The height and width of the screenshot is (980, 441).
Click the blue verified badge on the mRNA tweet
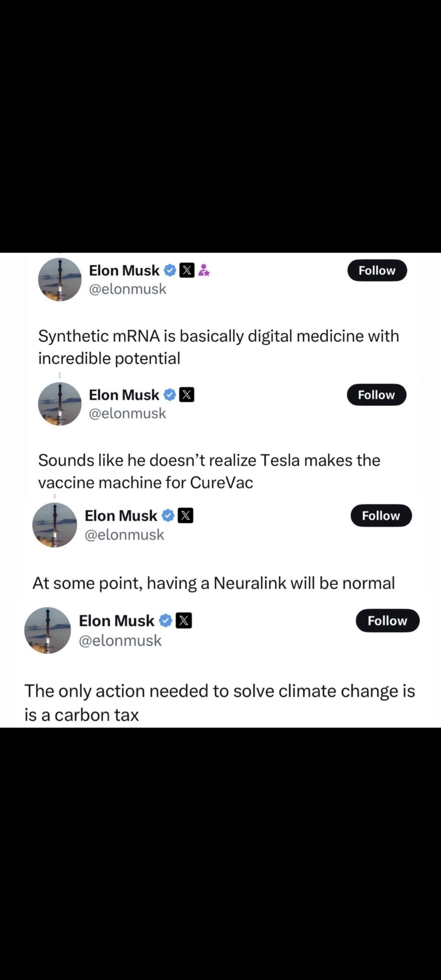click(x=170, y=270)
